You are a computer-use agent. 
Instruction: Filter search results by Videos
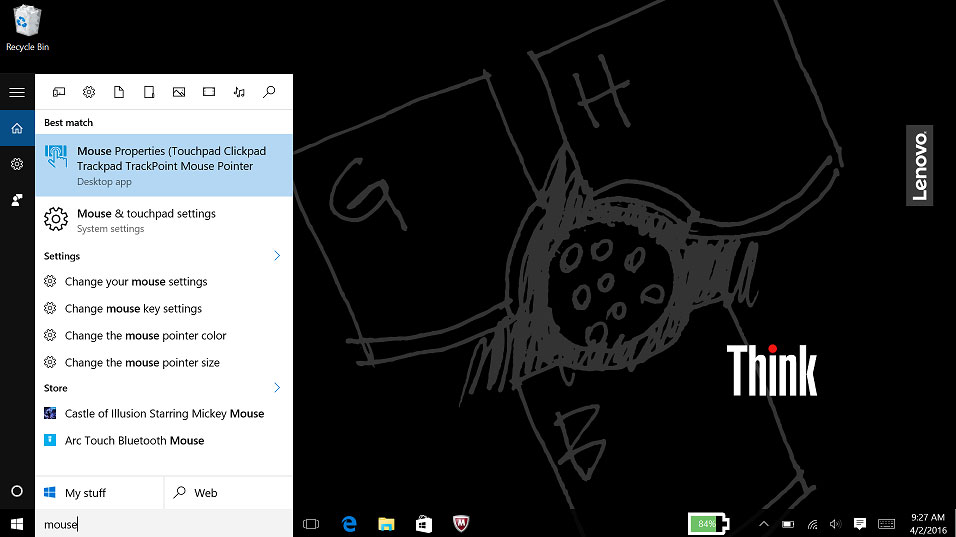pos(209,92)
